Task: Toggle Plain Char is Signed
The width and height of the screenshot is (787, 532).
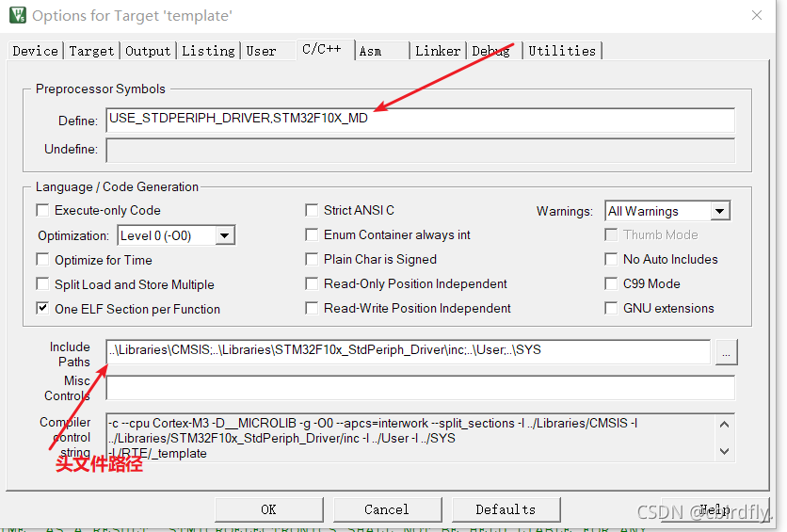Action: point(312,259)
